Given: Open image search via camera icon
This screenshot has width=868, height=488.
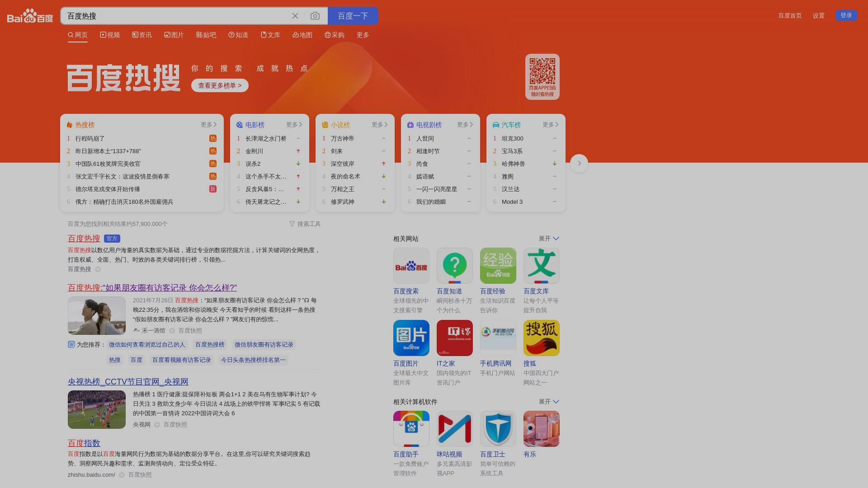Looking at the screenshot, I should point(315,16).
